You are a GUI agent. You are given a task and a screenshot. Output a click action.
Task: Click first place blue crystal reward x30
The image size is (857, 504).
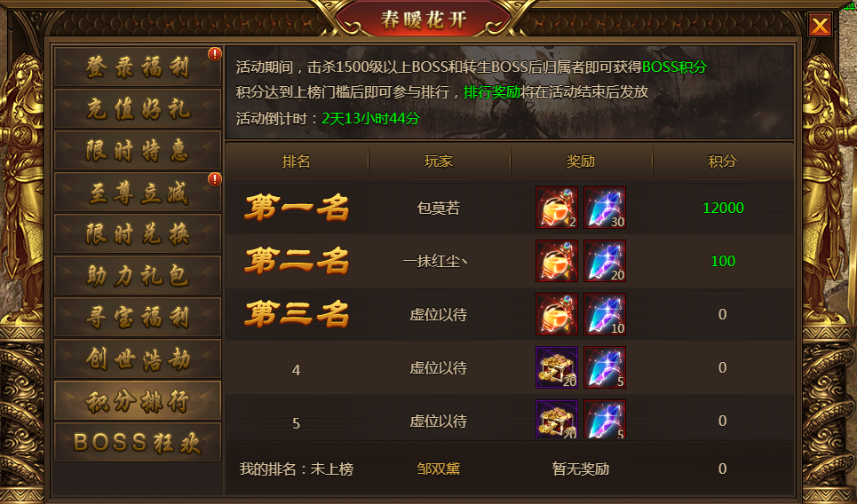tap(605, 208)
